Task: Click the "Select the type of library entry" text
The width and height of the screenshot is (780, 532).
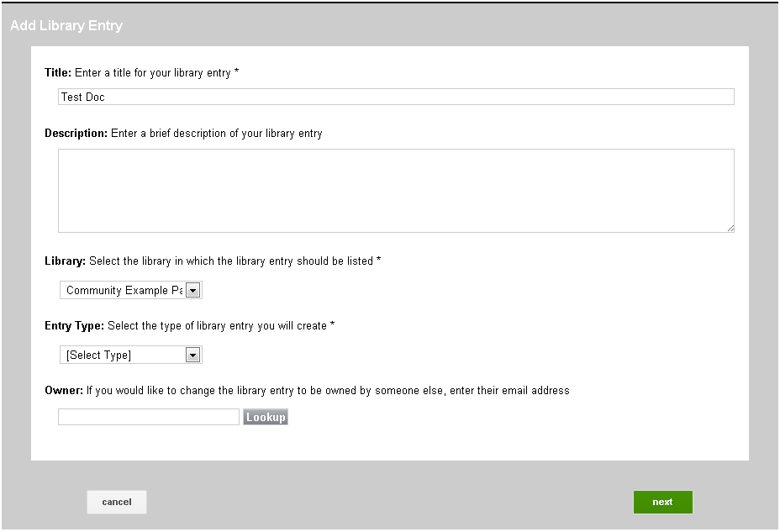Action: (221, 325)
